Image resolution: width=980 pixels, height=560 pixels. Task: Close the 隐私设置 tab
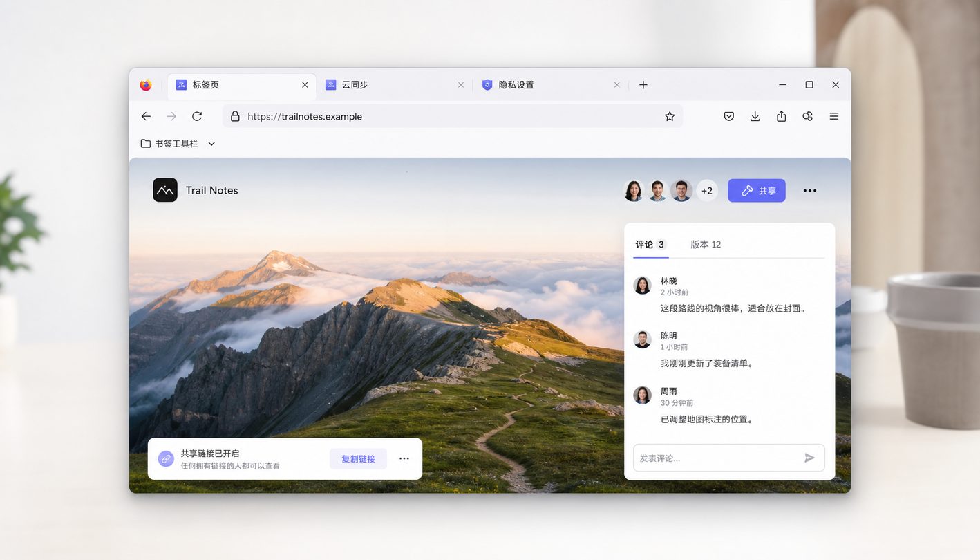(617, 85)
